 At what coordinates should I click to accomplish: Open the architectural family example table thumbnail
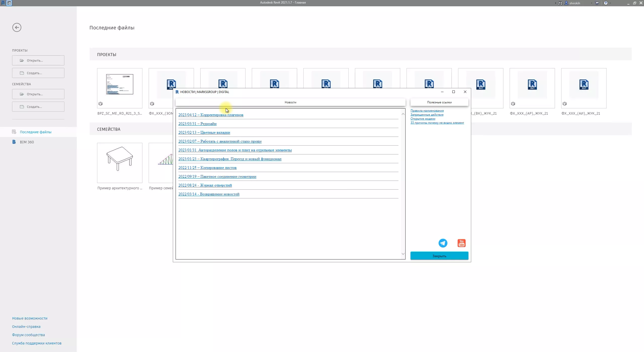click(x=119, y=163)
